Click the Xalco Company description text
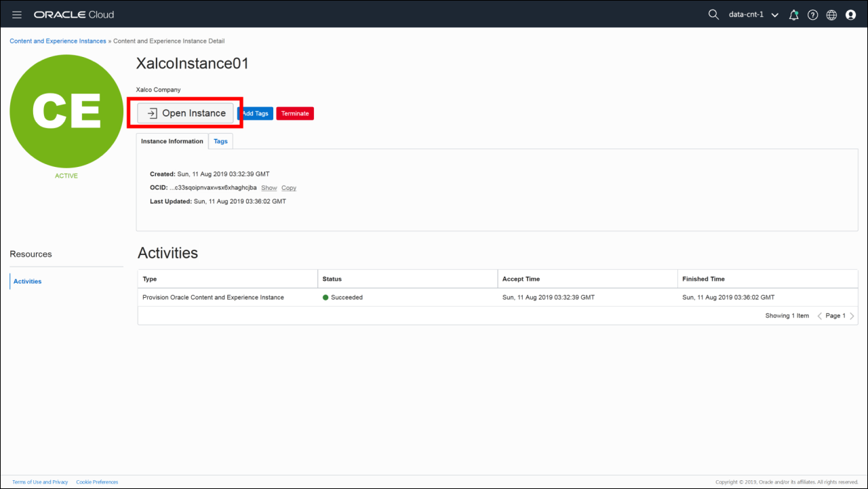Image resolution: width=868 pixels, height=489 pixels. click(159, 90)
